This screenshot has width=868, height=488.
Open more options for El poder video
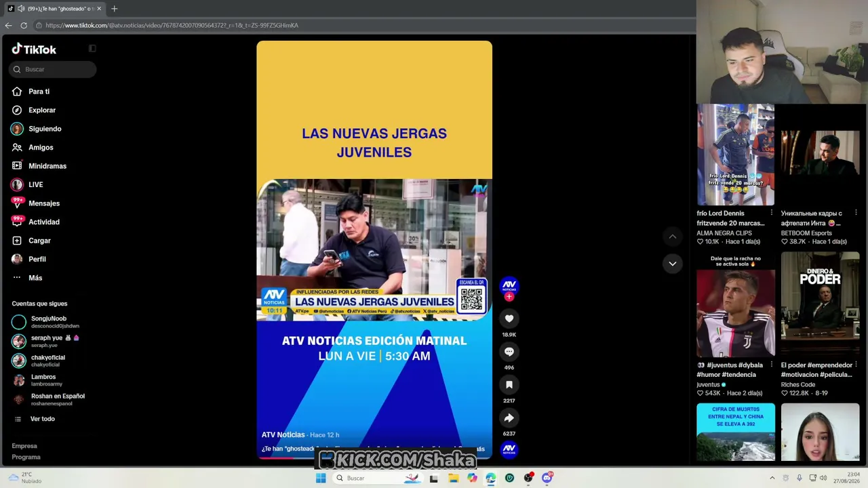point(856,365)
